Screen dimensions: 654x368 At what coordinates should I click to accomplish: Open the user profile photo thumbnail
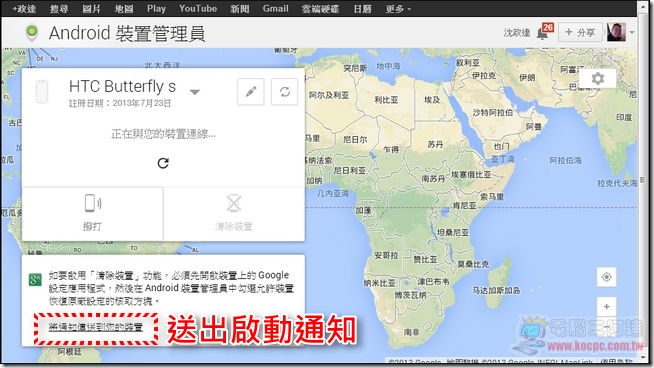tap(616, 32)
